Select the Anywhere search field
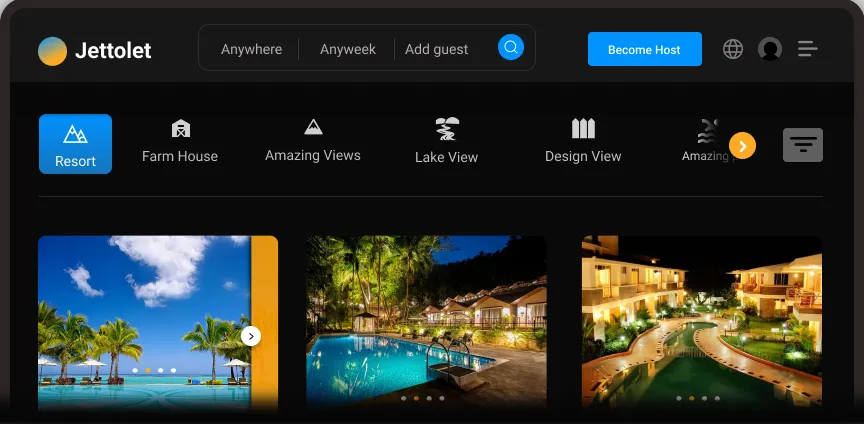The width and height of the screenshot is (864, 424). click(x=251, y=49)
